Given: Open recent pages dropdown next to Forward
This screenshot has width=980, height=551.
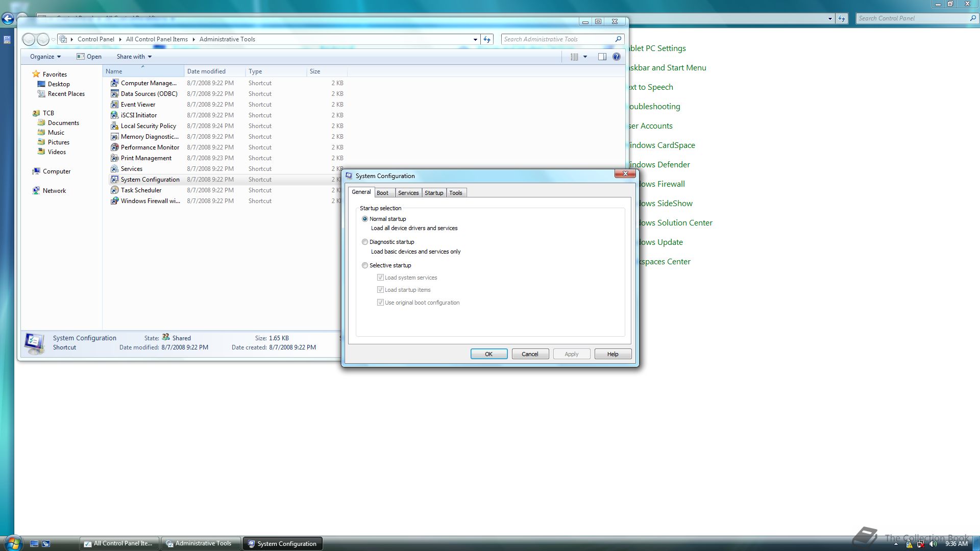Looking at the screenshot, I should (53, 39).
